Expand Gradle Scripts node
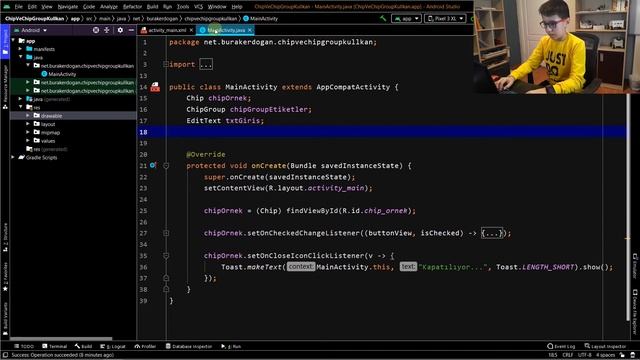 pos(13,158)
